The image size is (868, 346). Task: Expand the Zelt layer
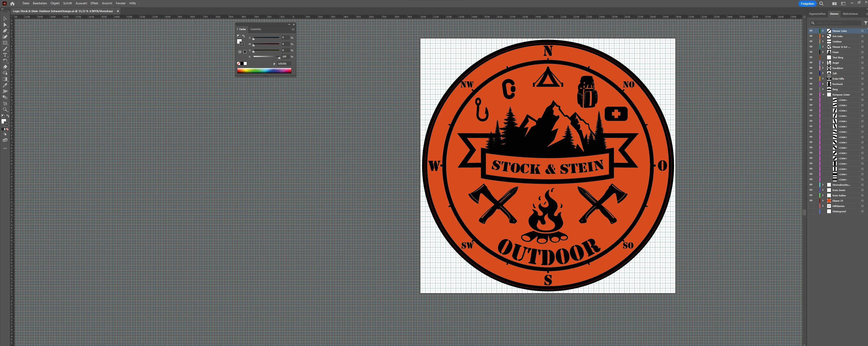pyautogui.click(x=823, y=73)
